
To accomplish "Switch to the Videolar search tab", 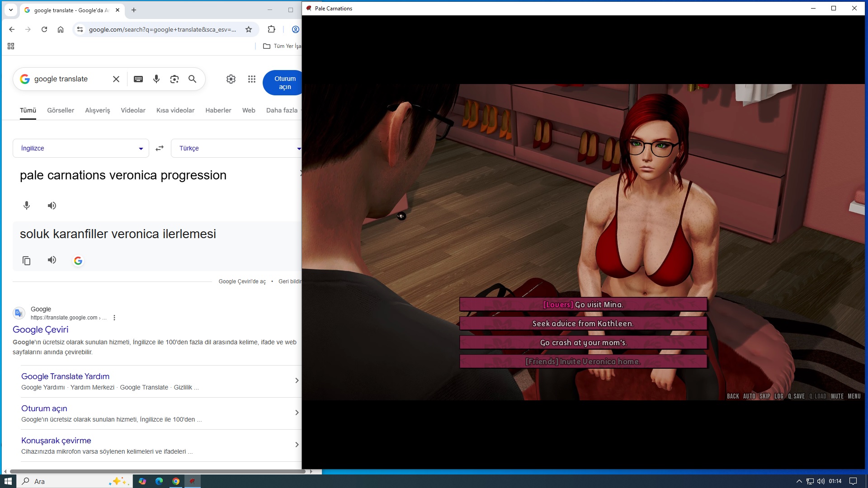I will tap(133, 110).
